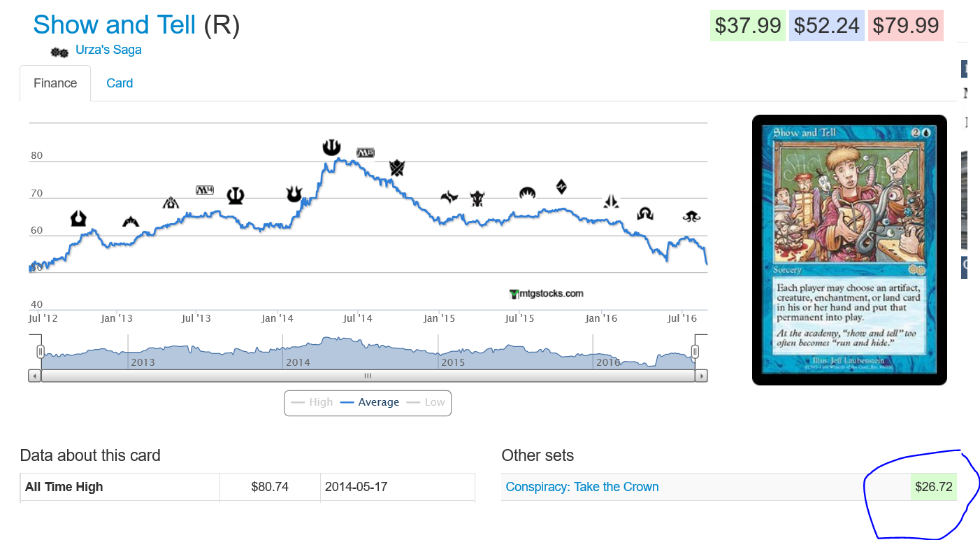The image size is (980, 540).
Task: Click the Show and Tell card image
Action: click(849, 250)
